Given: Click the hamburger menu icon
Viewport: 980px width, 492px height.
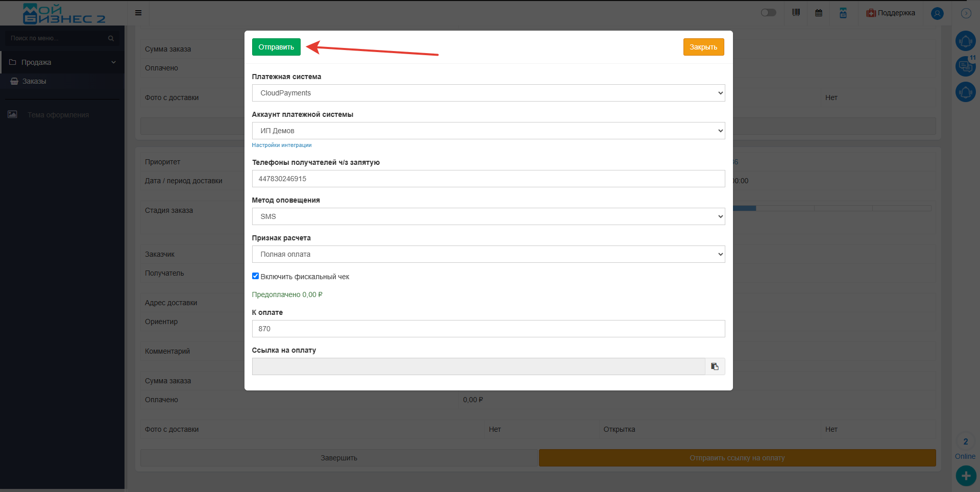Looking at the screenshot, I should pos(138,13).
